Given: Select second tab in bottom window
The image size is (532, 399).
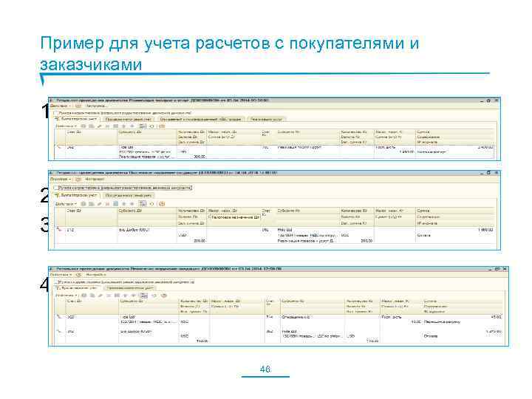Looking at the screenshot, I should point(130,288).
